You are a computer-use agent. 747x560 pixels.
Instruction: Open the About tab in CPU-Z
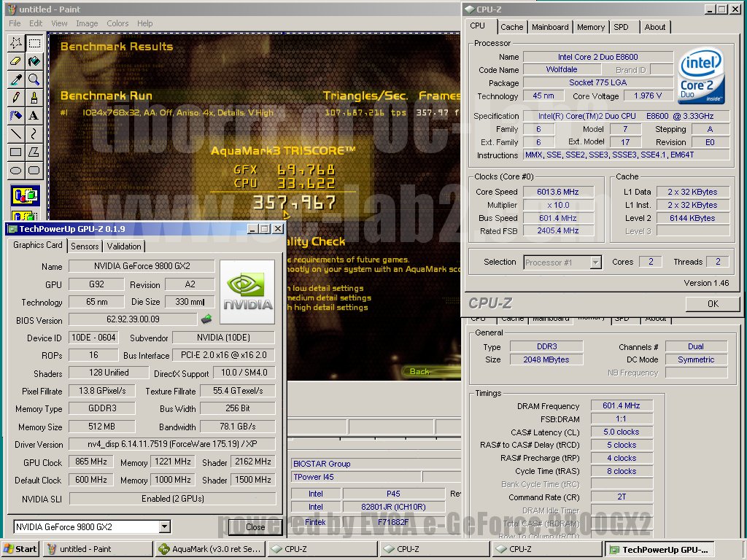coord(655,27)
